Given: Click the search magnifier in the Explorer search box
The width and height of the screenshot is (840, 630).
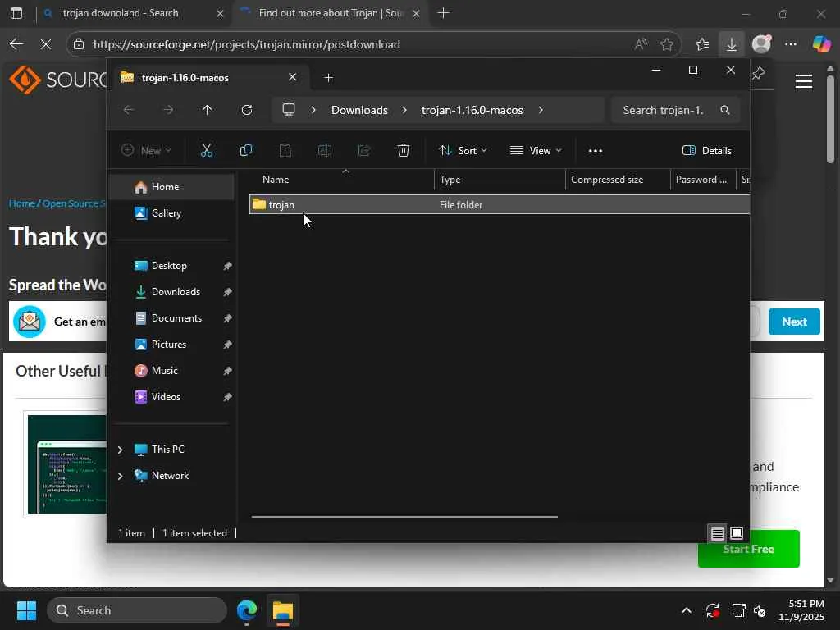Looking at the screenshot, I should coord(725,110).
